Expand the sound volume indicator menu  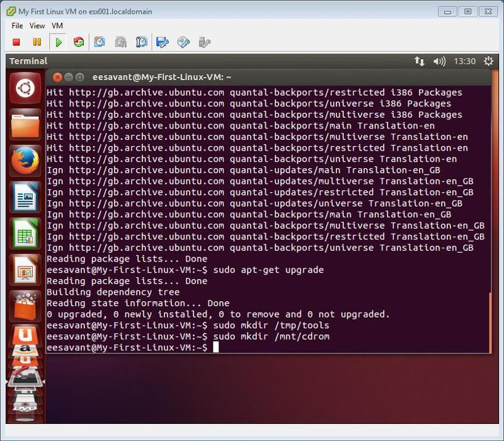click(x=439, y=61)
